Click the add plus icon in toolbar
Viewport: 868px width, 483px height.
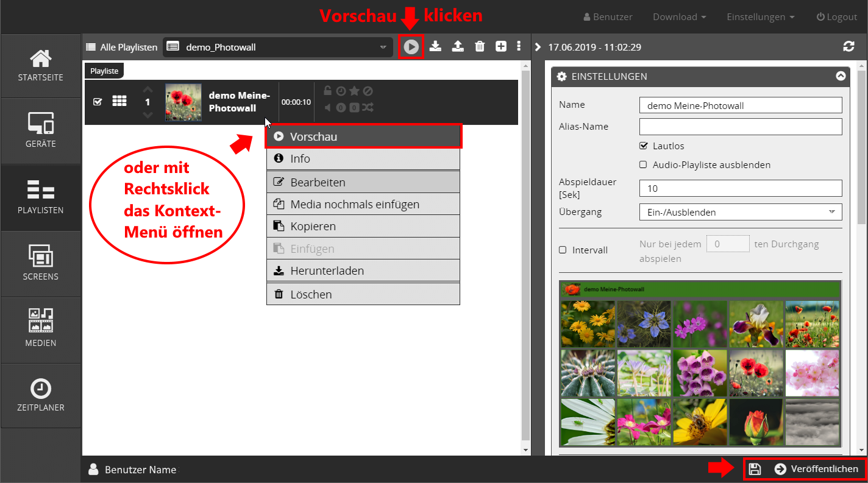(x=501, y=46)
